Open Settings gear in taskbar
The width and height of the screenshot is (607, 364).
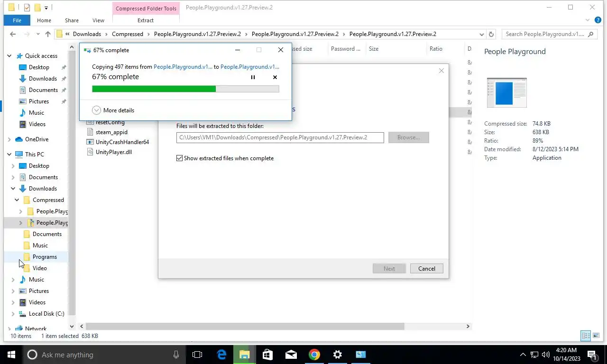(338, 355)
